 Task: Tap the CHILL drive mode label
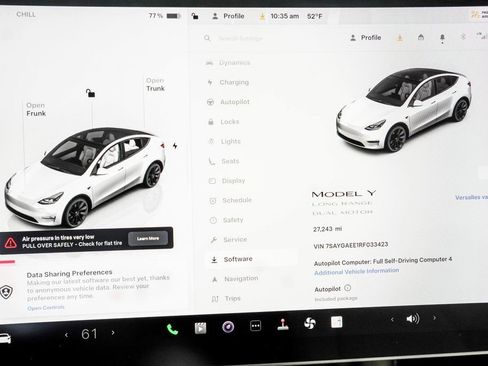point(26,14)
